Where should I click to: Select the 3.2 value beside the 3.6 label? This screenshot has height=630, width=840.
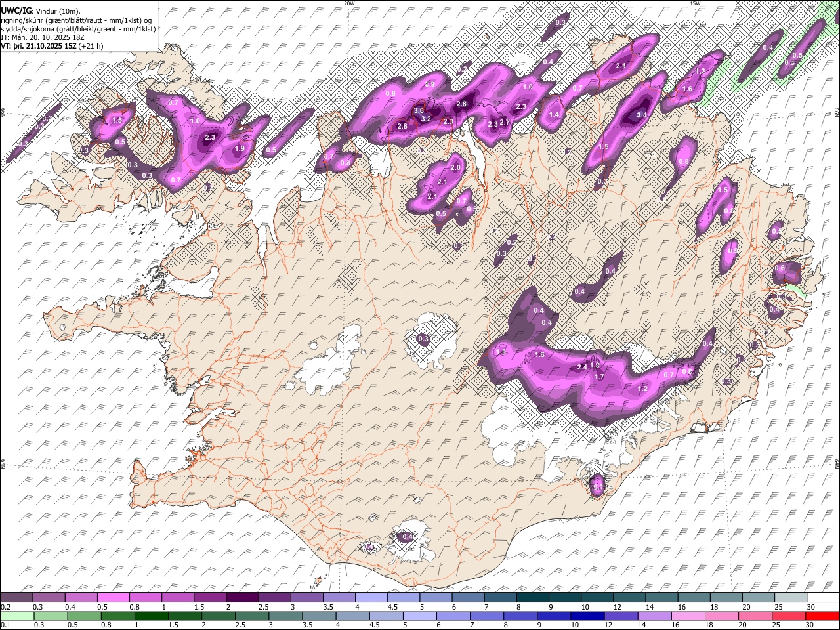[x=426, y=119]
